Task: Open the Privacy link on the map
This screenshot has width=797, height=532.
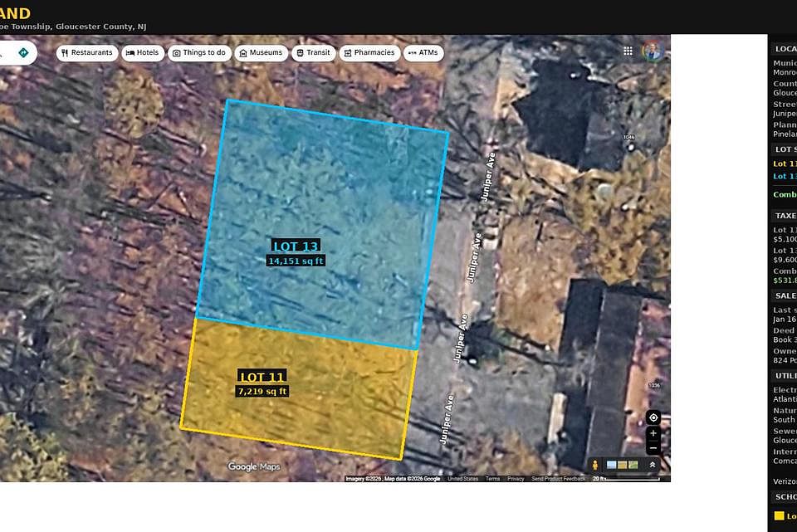Action: pos(516,479)
